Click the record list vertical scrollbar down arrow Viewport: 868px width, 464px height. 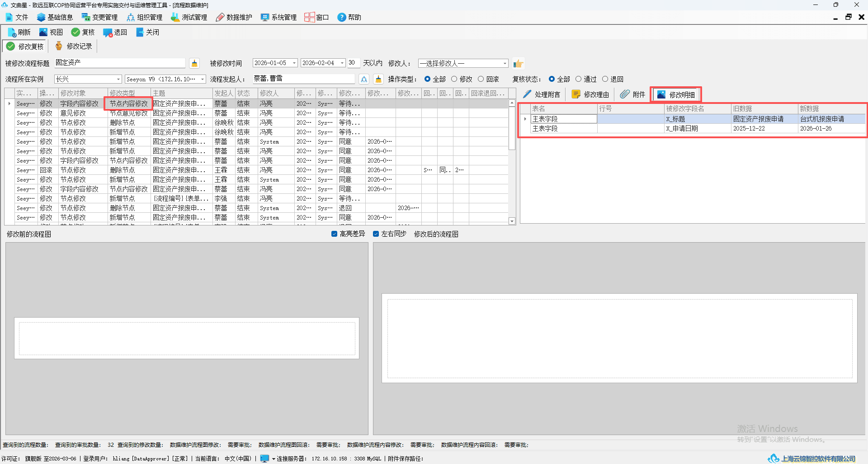[512, 221]
